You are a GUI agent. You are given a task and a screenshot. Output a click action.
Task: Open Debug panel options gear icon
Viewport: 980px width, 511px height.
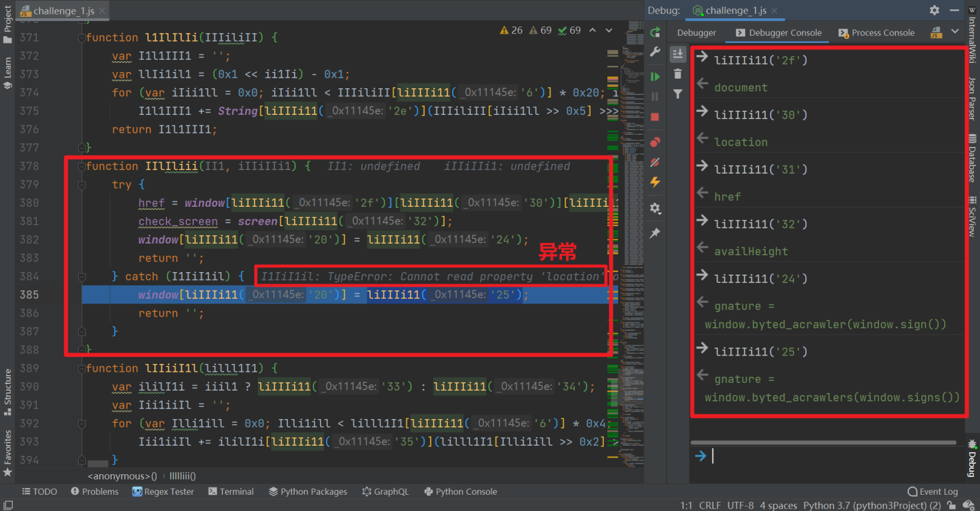click(x=935, y=10)
